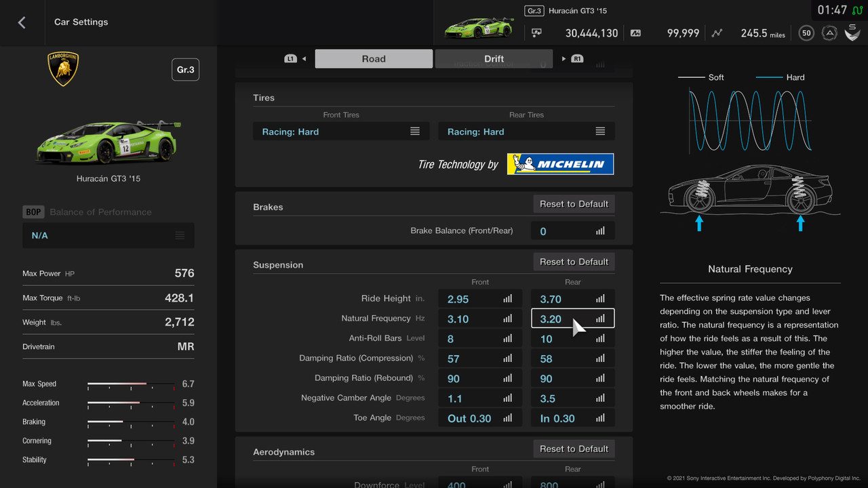Select the Brake Balance value field

(x=573, y=231)
